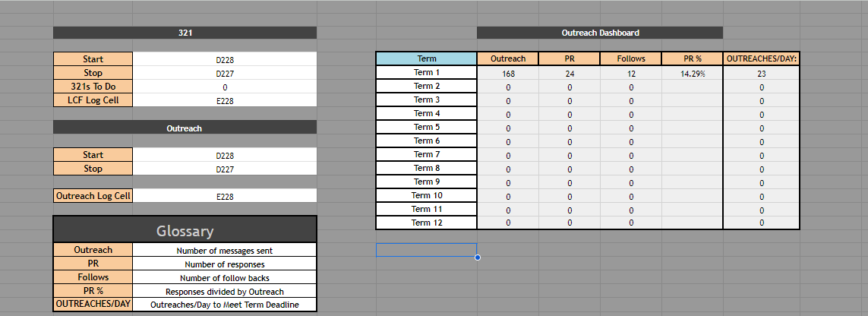Click the Term column header
Screen dimensions: 868x316
[427, 58]
